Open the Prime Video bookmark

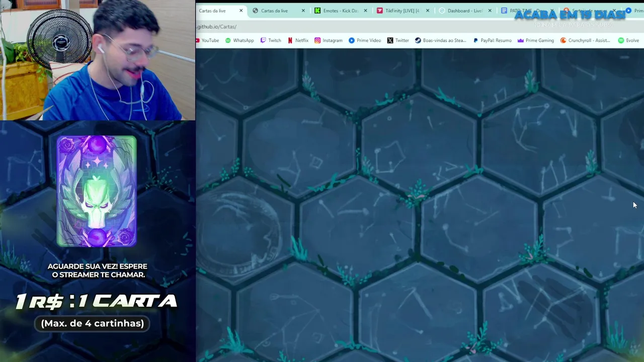click(365, 40)
